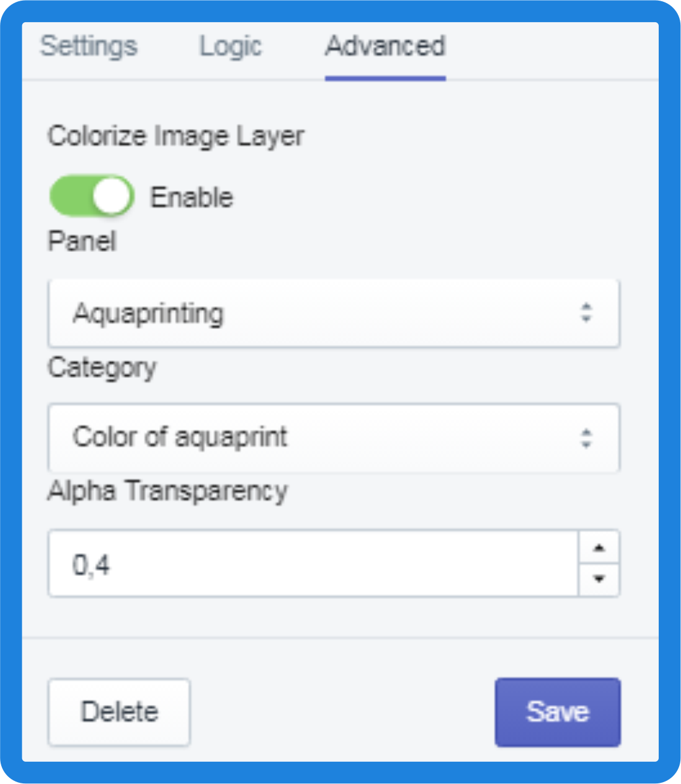Click the 0,4 value text
Viewport: 681px width, 784px height.
(x=91, y=565)
